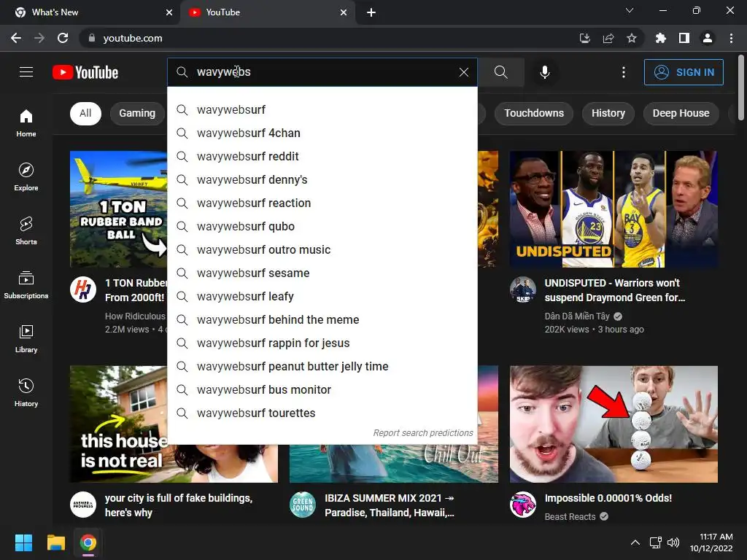The image size is (747, 560).
Task: Select the All filter chip
Action: click(x=85, y=113)
